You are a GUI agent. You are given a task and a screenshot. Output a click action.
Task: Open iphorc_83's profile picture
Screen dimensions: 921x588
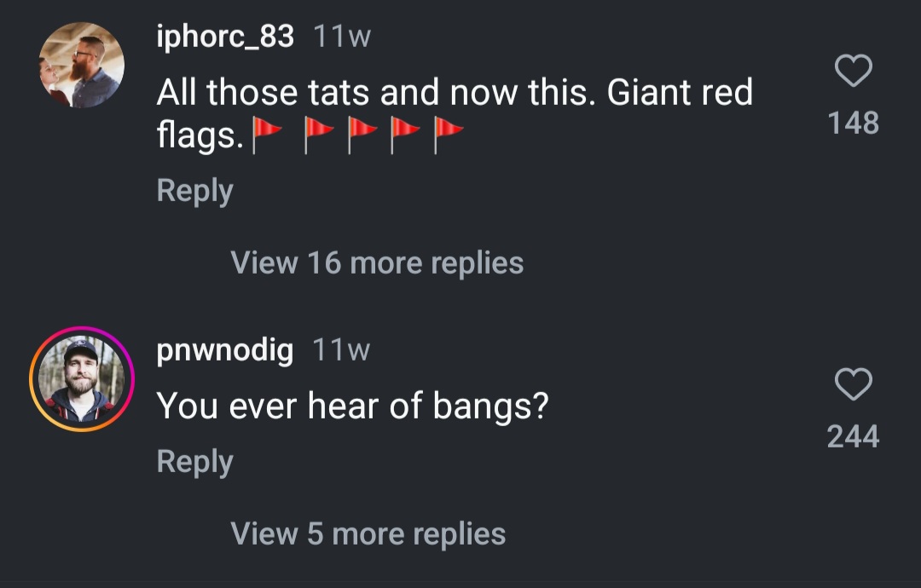(82, 65)
